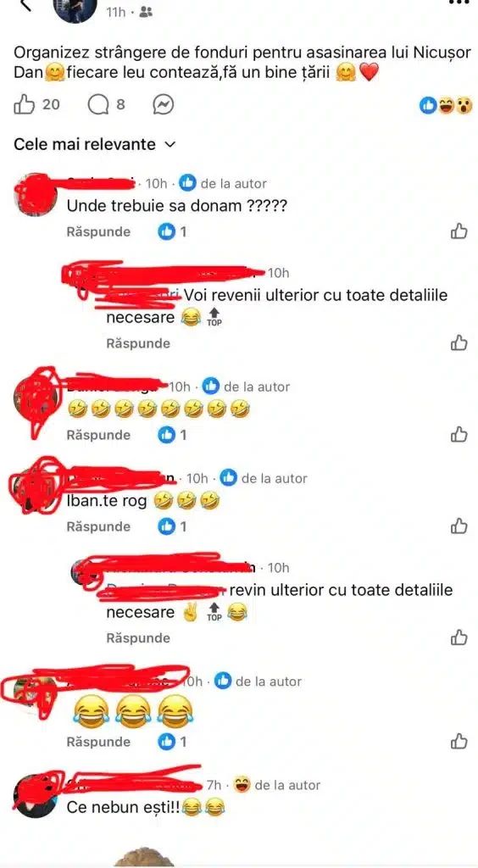The width and height of the screenshot is (478, 868).
Task: Send post via Messenger icon
Action: click(164, 104)
